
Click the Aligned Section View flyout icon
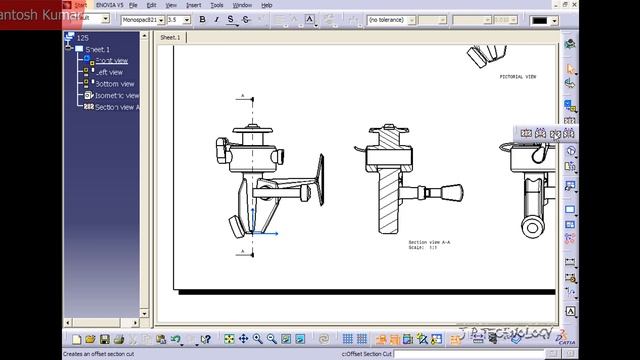540,133
